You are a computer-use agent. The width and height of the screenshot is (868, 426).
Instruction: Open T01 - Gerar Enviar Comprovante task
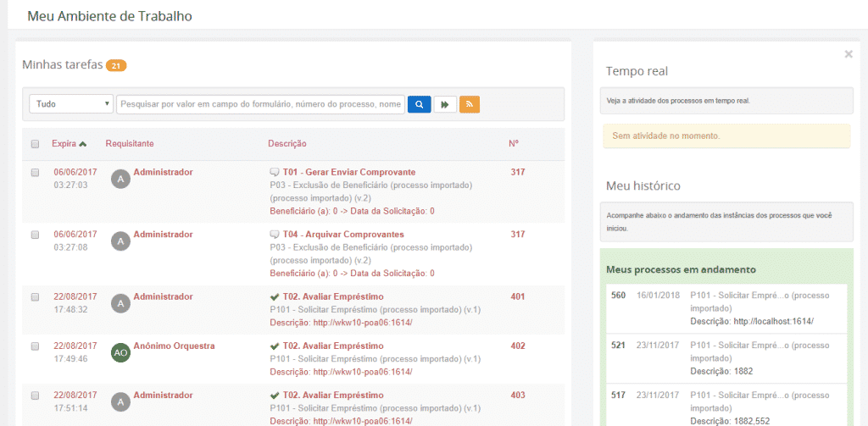tap(348, 172)
